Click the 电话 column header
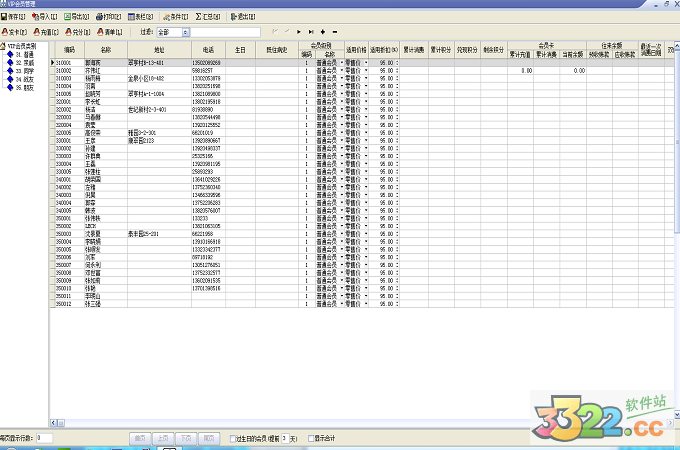 pyautogui.click(x=208, y=50)
